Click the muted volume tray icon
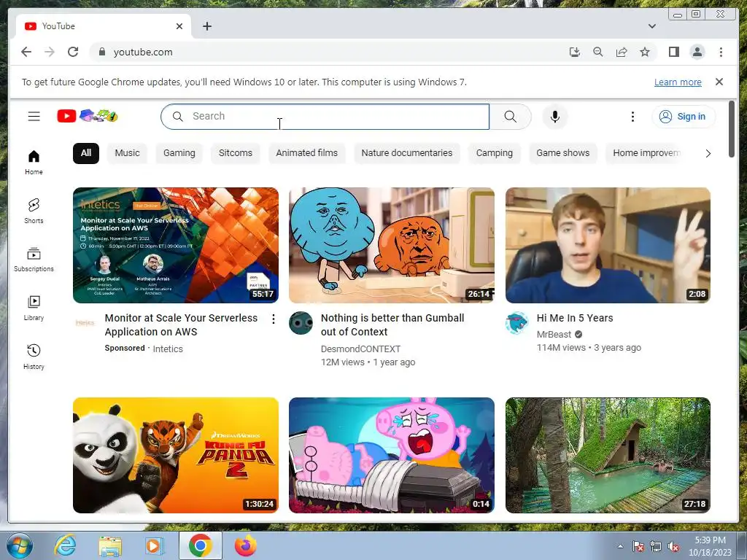Screen dimensions: 747x560 (673, 547)
